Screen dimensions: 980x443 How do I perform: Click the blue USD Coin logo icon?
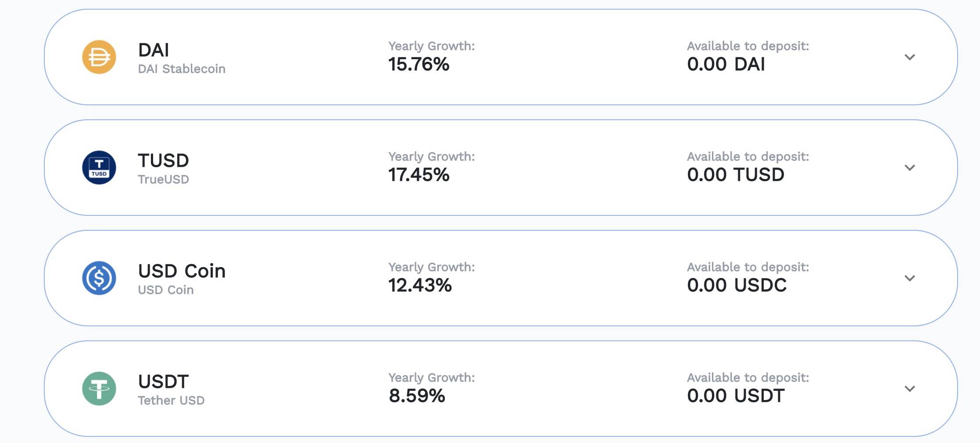(99, 278)
